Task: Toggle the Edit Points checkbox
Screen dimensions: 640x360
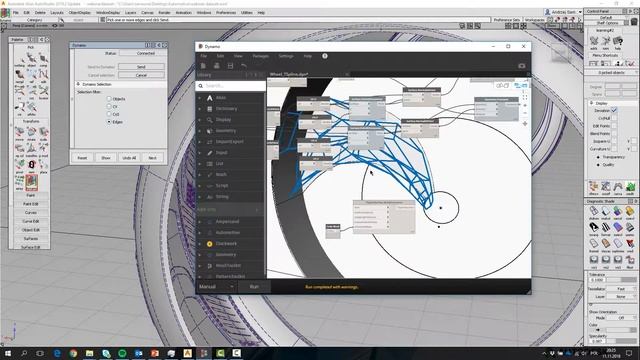Action: (x=614, y=126)
